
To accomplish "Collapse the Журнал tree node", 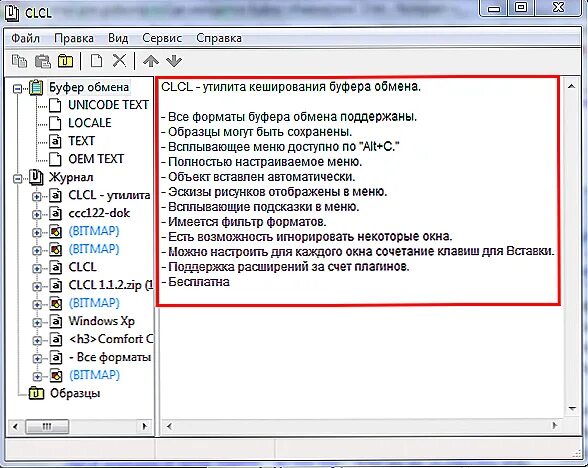I will pos(17,178).
